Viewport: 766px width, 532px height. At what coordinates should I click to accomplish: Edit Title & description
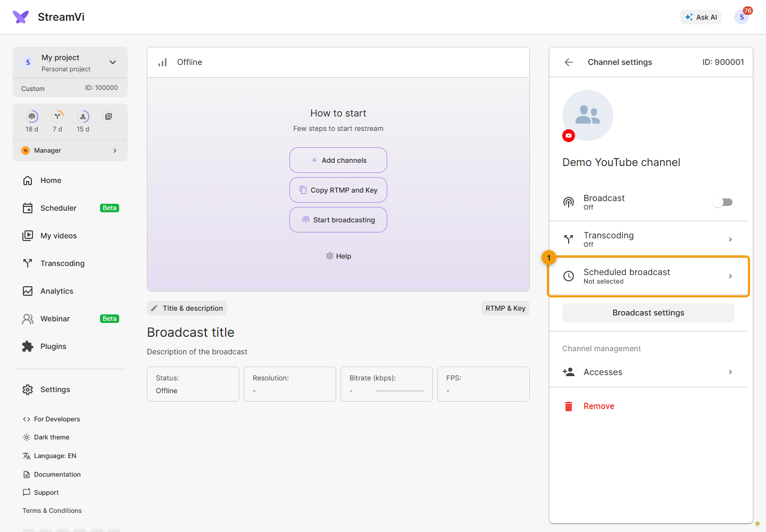[x=187, y=308]
